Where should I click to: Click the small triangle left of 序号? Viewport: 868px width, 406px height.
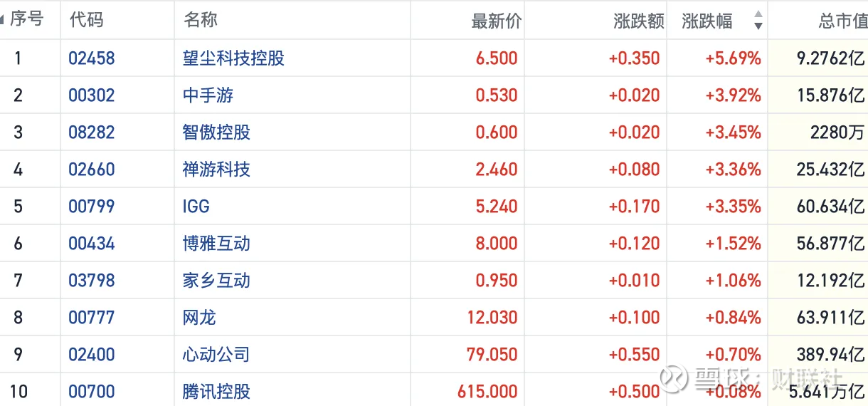[3, 19]
